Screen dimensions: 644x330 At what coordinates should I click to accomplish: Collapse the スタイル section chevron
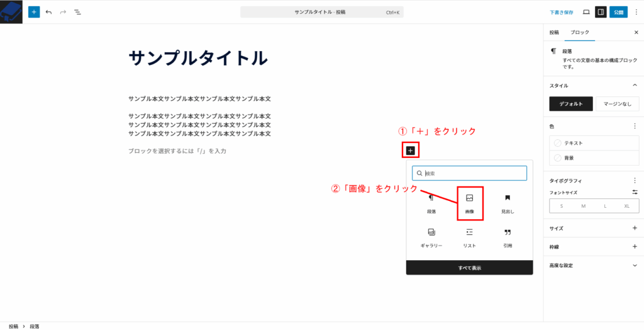click(x=635, y=85)
